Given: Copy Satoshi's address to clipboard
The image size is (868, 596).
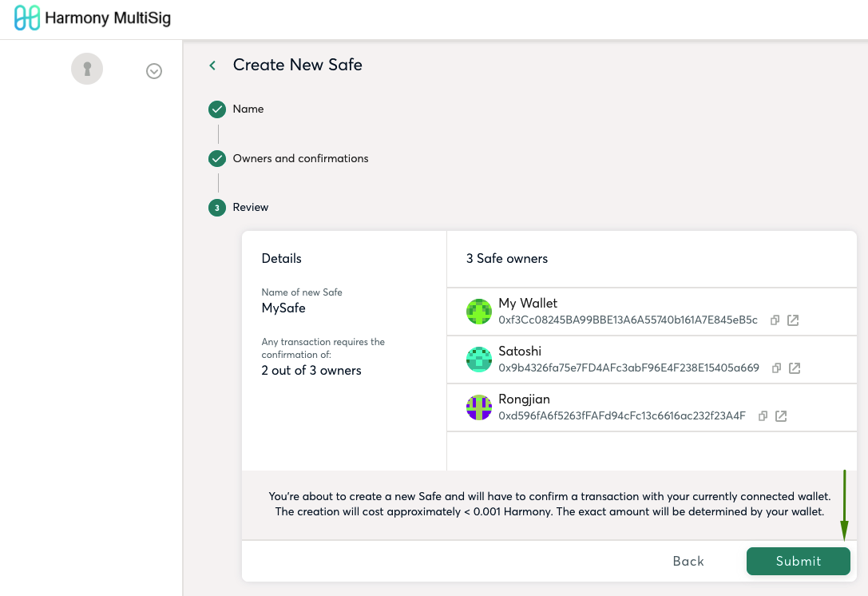Looking at the screenshot, I should (777, 368).
